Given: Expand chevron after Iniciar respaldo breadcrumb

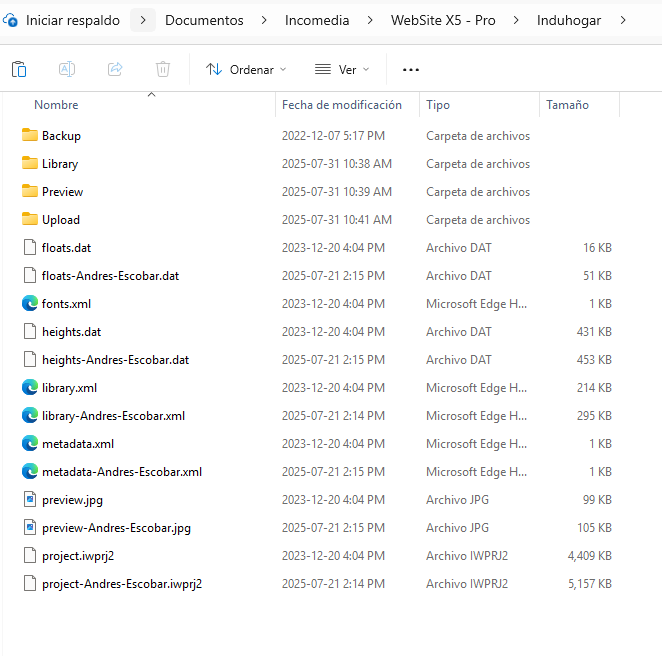Looking at the screenshot, I should [143, 20].
